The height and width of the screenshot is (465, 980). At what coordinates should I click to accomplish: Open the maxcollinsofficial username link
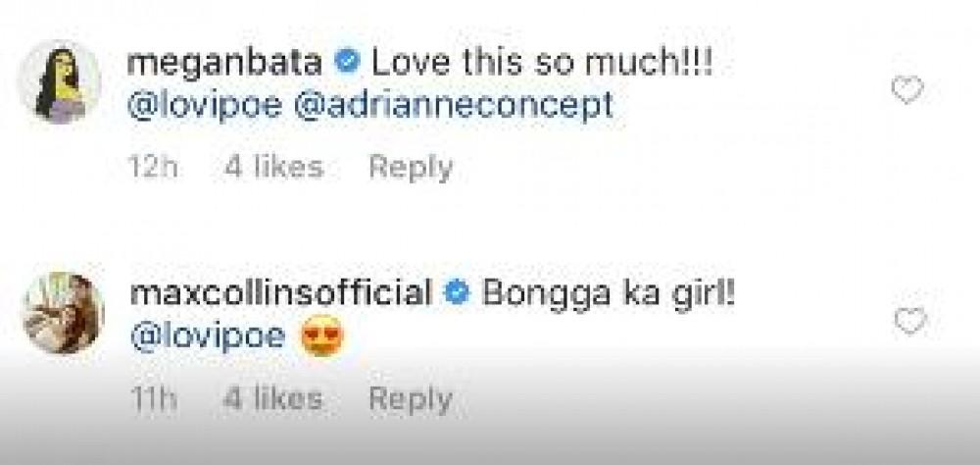click(x=281, y=292)
